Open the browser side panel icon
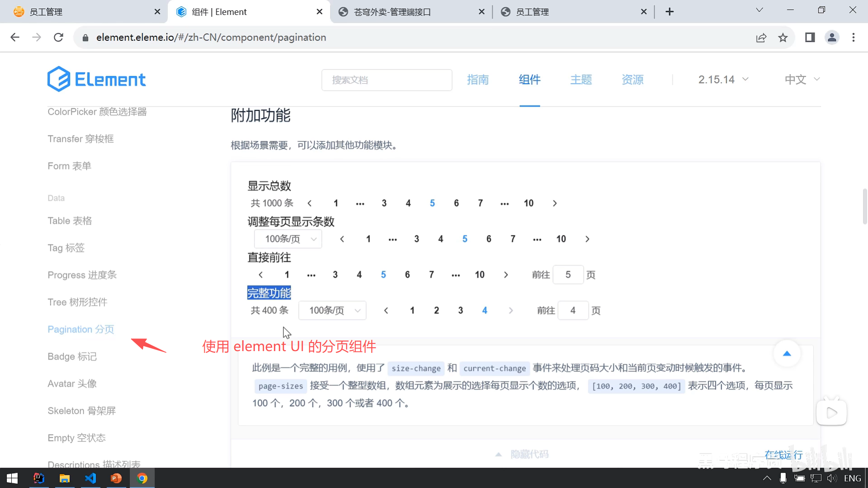The width and height of the screenshot is (868, 488). click(x=810, y=38)
